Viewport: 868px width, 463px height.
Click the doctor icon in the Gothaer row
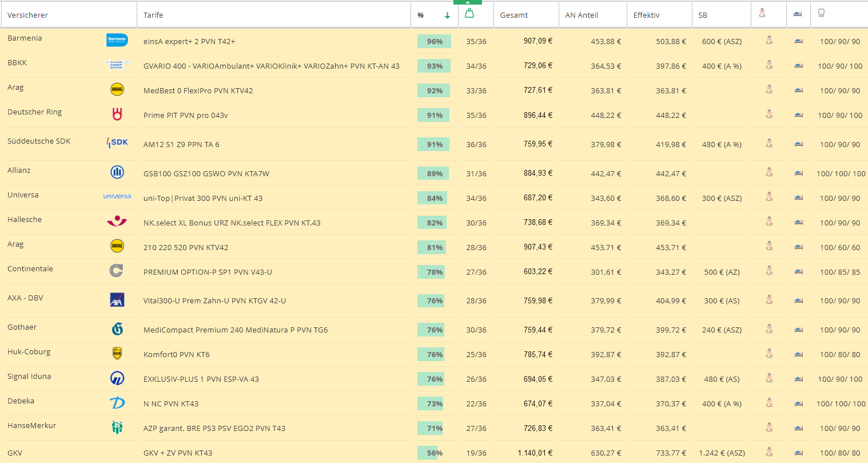pos(769,329)
